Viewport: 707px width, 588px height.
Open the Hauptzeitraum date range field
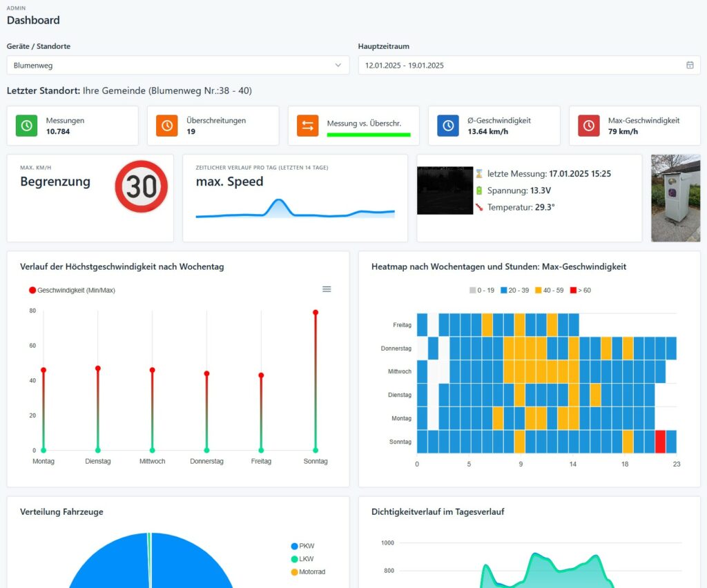(529, 66)
